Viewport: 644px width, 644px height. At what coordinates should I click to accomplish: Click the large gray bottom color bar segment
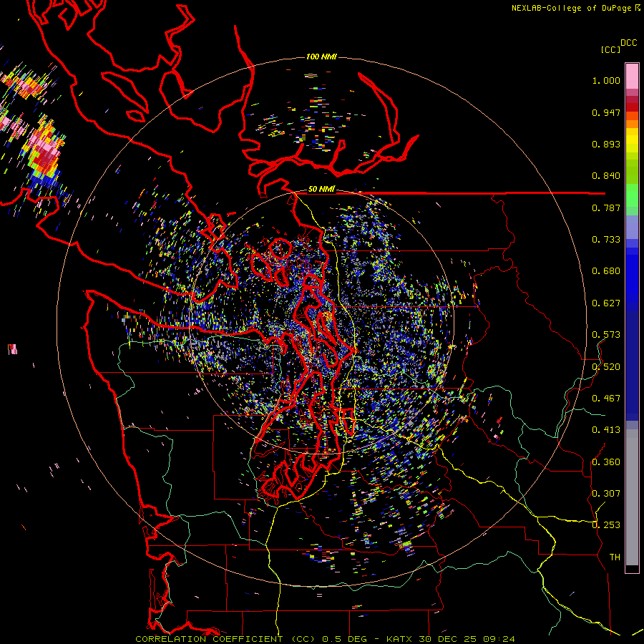[632, 497]
